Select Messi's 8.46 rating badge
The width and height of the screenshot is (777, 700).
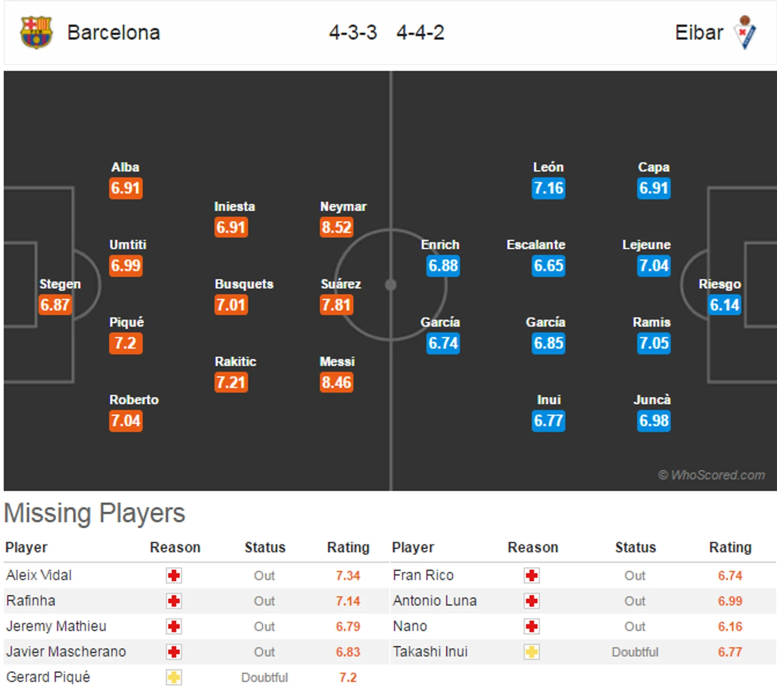point(336,382)
